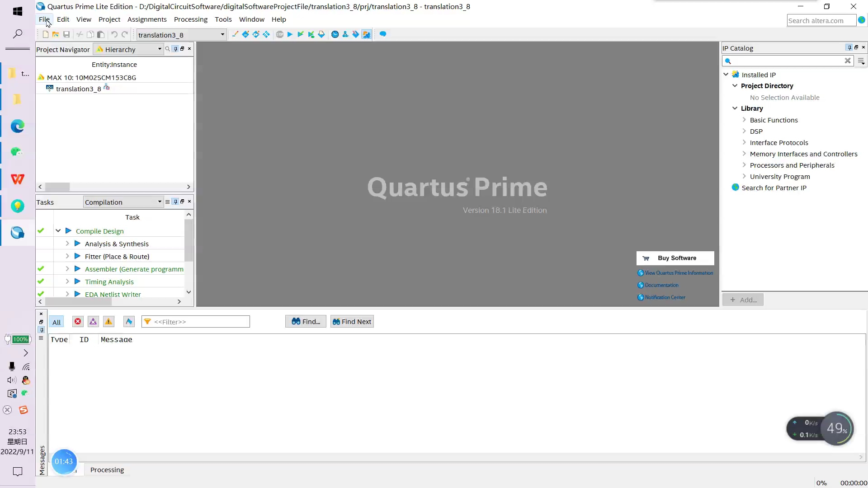Open the Programmer toolbar icon
Viewport: 868px width, 488px height.
point(356,34)
